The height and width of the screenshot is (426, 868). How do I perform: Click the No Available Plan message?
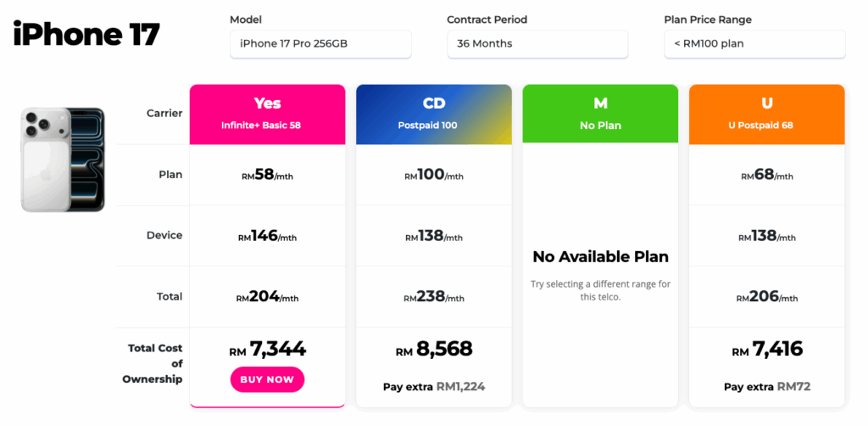tap(600, 256)
